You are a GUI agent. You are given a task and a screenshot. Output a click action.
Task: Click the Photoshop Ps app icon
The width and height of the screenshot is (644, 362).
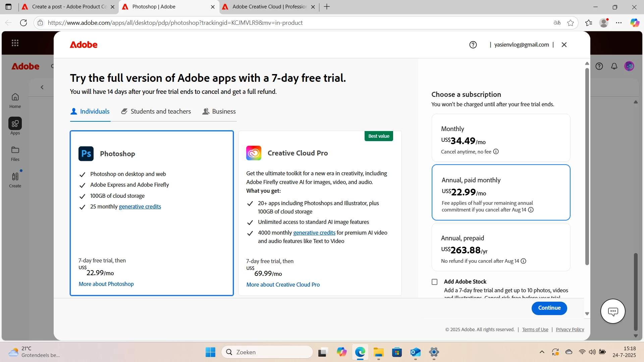click(x=86, y=154)
